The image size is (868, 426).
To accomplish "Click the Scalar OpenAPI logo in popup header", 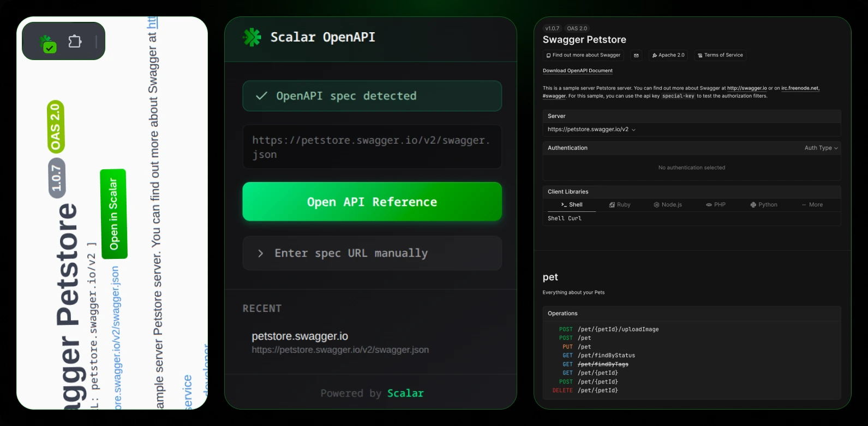I will (x=252, y=37).
